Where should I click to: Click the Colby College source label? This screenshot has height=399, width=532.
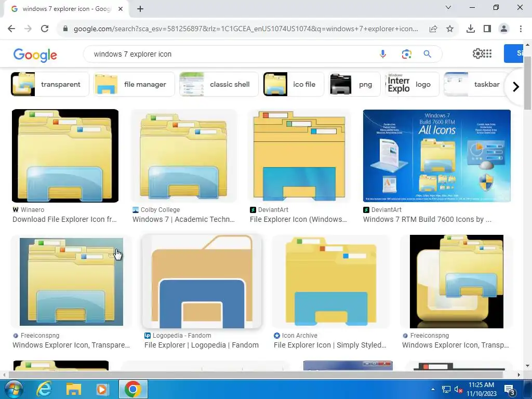[160, 210]
